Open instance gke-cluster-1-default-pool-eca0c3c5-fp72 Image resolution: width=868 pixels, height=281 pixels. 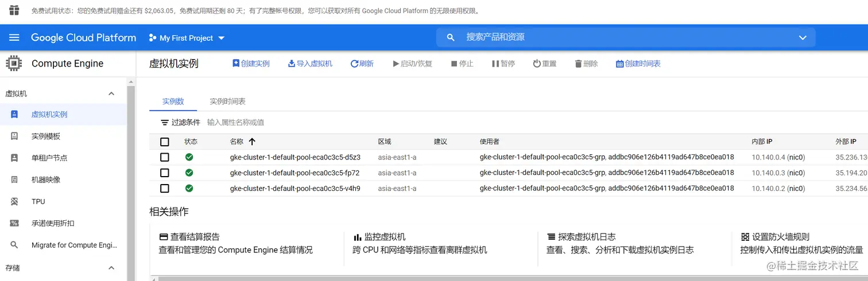[294, 173]
